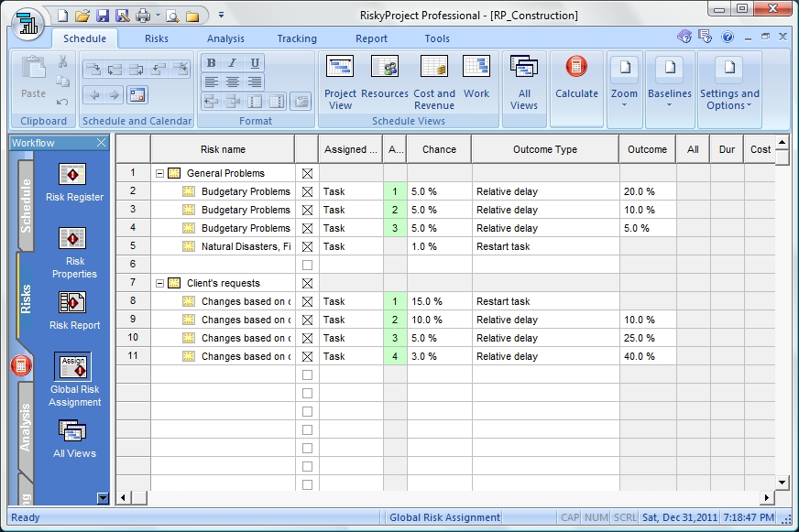
Task: Toggle checkbox for row 2 Budgetary Problems
Action: point(307,191)
